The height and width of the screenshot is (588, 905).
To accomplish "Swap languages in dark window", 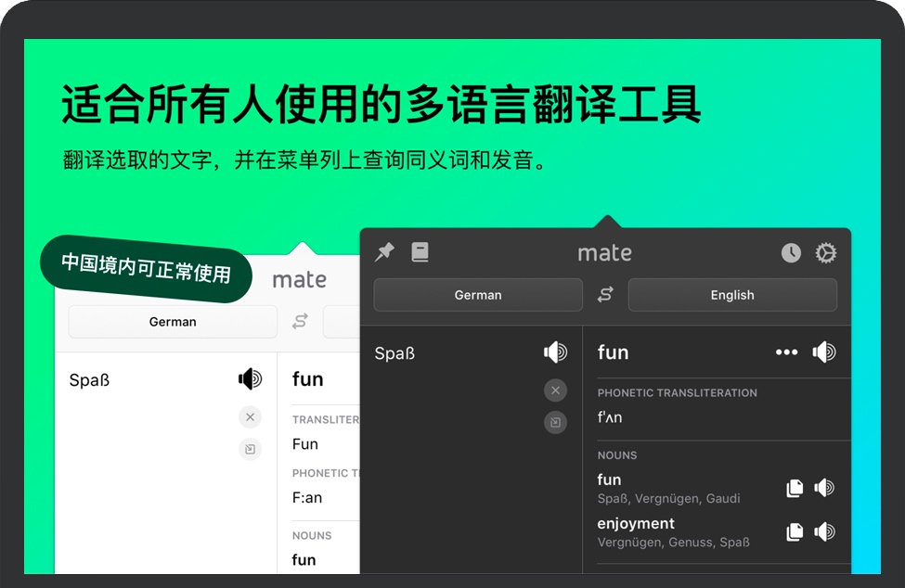I will click(605, 295).
